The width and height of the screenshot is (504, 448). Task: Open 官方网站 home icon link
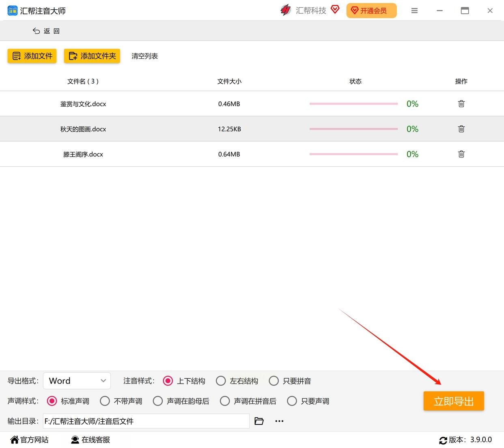coord(30,440)
